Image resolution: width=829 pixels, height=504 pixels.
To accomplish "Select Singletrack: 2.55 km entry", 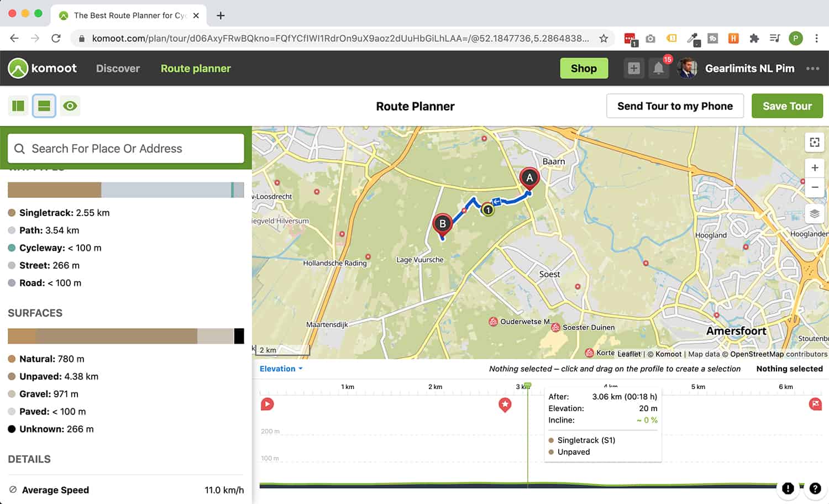I will [x=59, y=213].
